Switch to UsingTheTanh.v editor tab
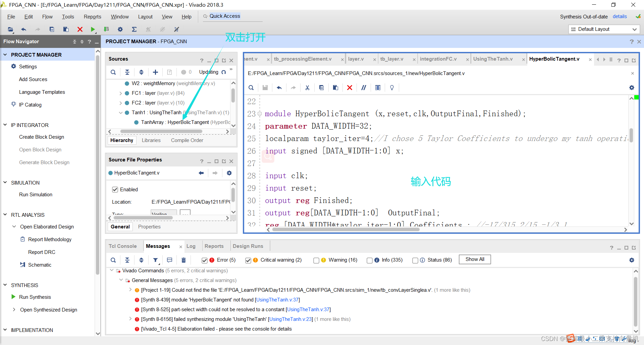644x345 pixels. [493, 59]
